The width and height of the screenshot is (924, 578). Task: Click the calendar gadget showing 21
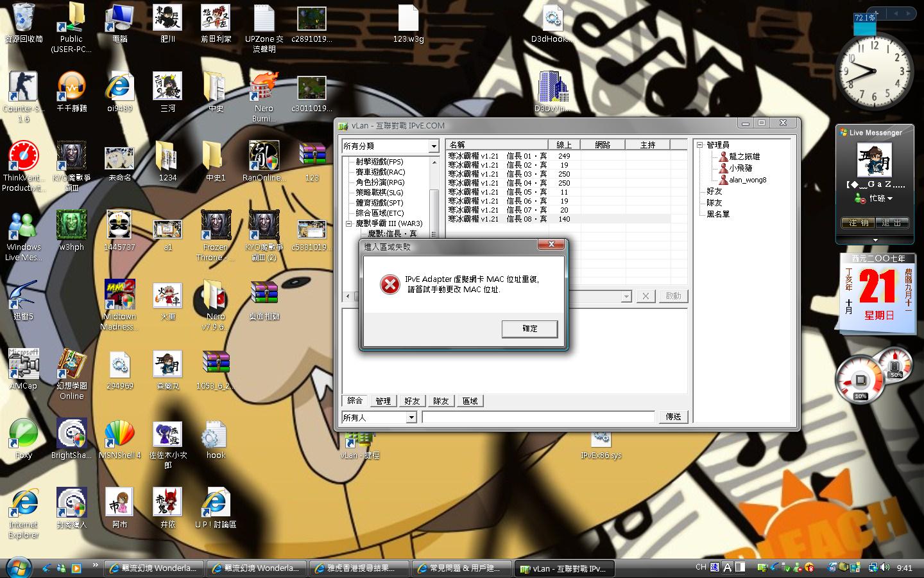(877, 293)
